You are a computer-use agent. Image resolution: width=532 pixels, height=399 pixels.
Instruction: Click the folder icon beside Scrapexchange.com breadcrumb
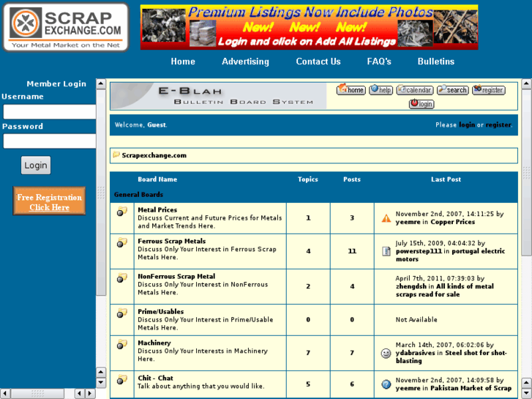(116, 155)
